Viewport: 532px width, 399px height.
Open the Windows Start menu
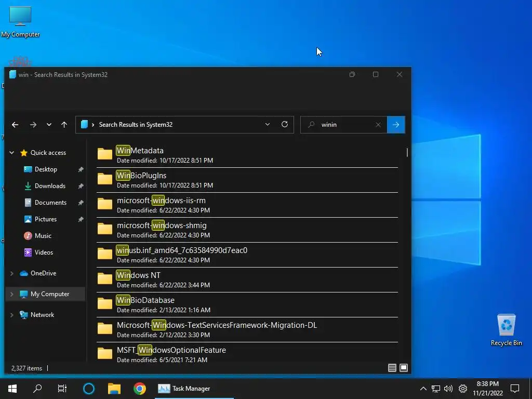coord(12,389)
